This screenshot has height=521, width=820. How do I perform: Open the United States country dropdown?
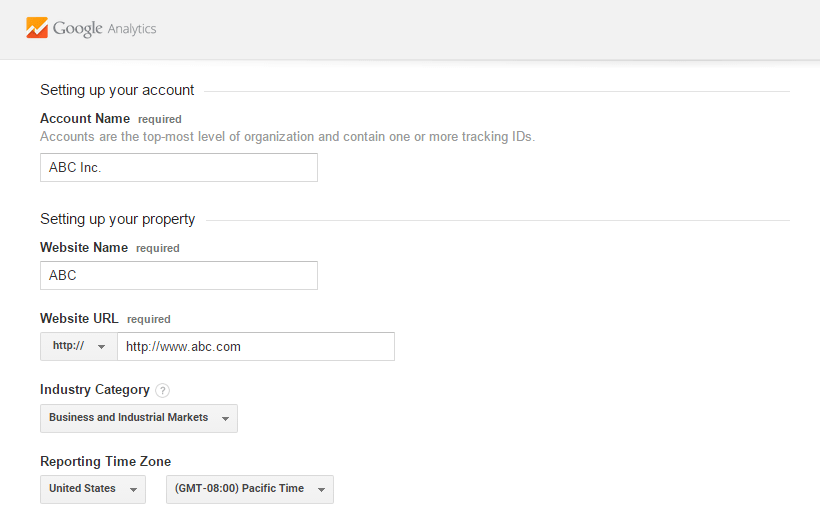92,489
